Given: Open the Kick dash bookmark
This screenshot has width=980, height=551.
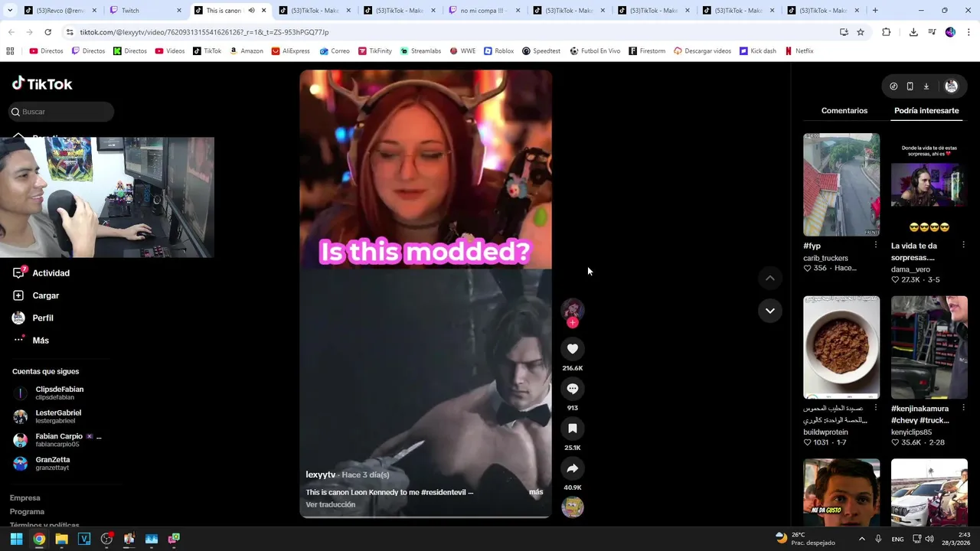Looking at the screenshot, I should click(x=757, y=51).
